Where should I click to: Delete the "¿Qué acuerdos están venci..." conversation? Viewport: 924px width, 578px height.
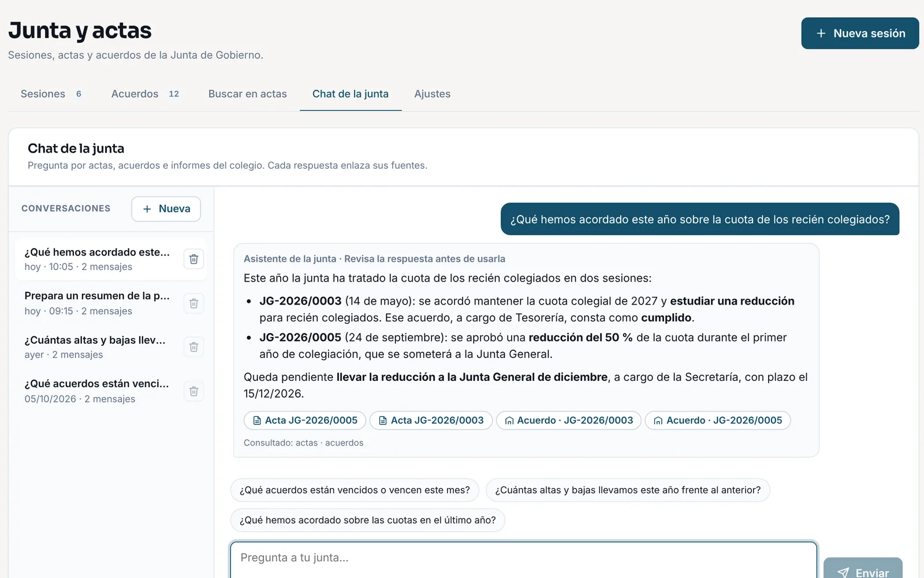[194, 391]
